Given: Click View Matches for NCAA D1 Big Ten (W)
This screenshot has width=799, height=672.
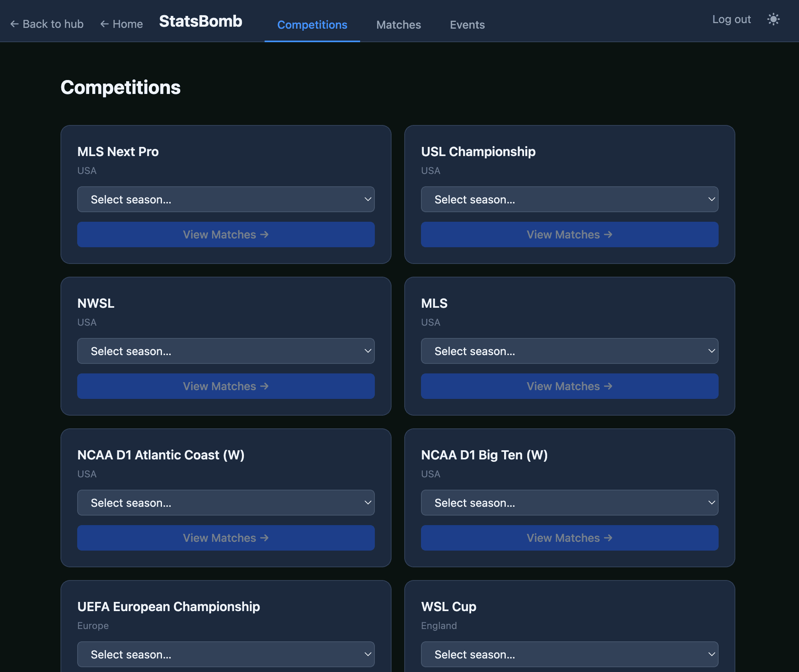Looking at the screenshot, I should (x=570, y=538).
